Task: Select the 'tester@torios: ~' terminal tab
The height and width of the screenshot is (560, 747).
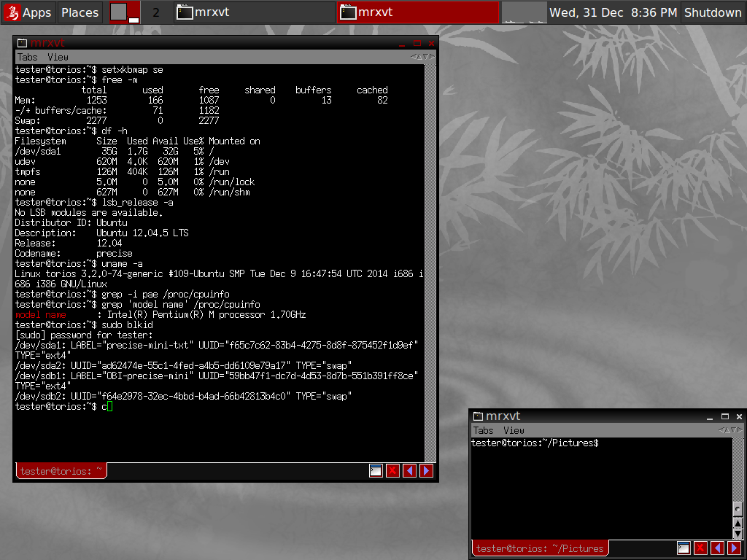Action: (61, 471)
